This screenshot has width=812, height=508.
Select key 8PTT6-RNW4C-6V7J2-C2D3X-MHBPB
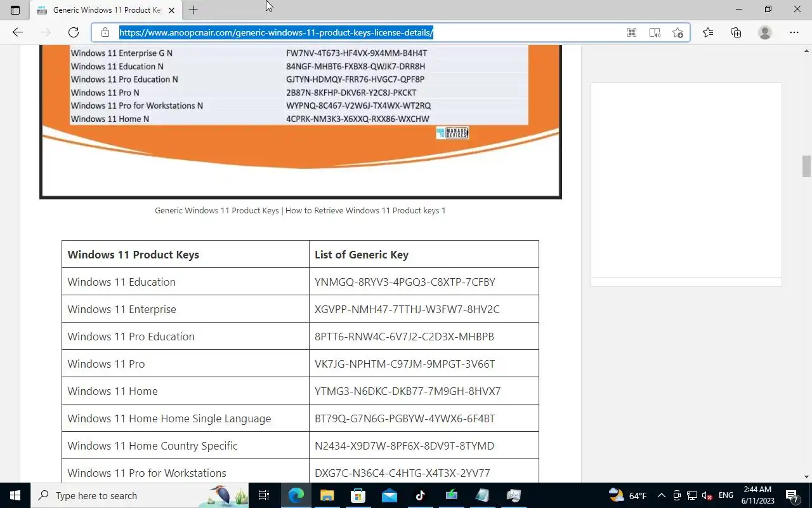pyautogui.click(x=404, y=337)
